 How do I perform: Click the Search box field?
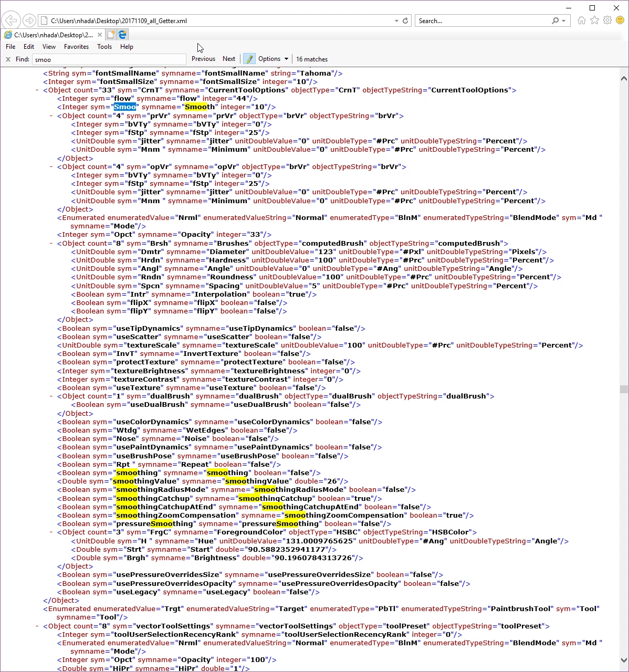483,21
